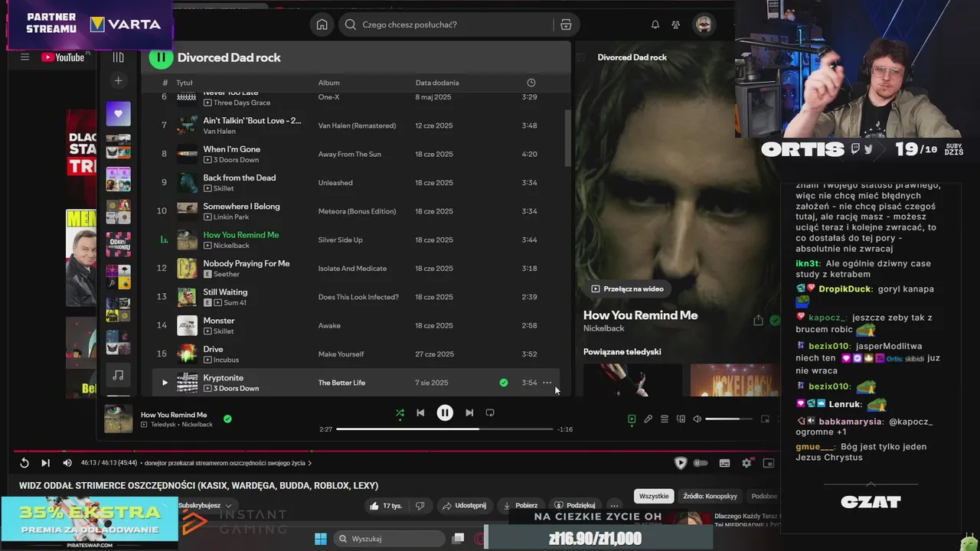Pause Divorced Dad rock playlist green button
This screenshot has height=551, width=980.
pos(160,57)
